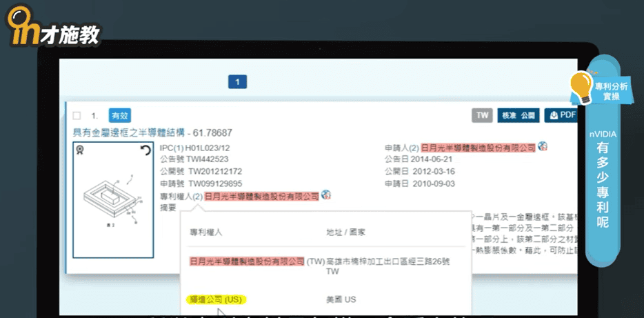This screenshot has height=318, width=644.
Task: Select page 1 in the pagination
Action: coord(237,82)
